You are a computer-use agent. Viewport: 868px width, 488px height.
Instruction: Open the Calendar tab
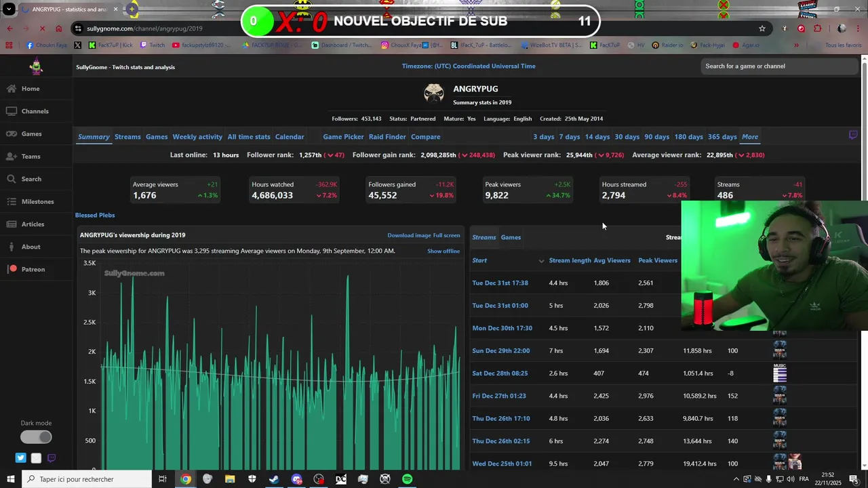click(x=290, y=137)
